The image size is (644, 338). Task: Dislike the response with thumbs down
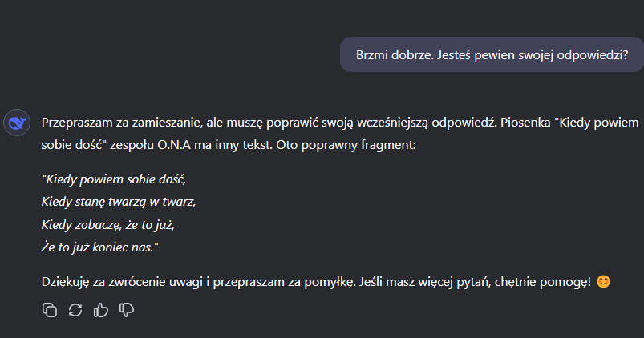click(x=126, y=310)
